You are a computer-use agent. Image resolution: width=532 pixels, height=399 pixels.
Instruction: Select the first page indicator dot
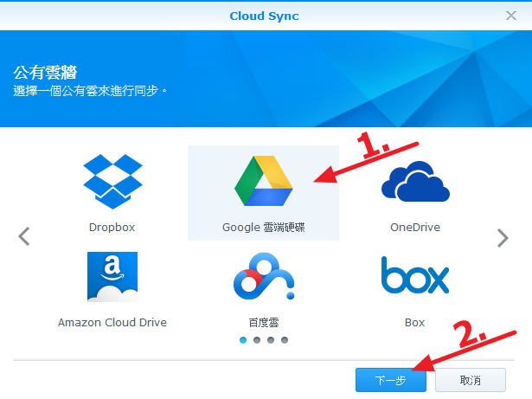click(243, 340)
